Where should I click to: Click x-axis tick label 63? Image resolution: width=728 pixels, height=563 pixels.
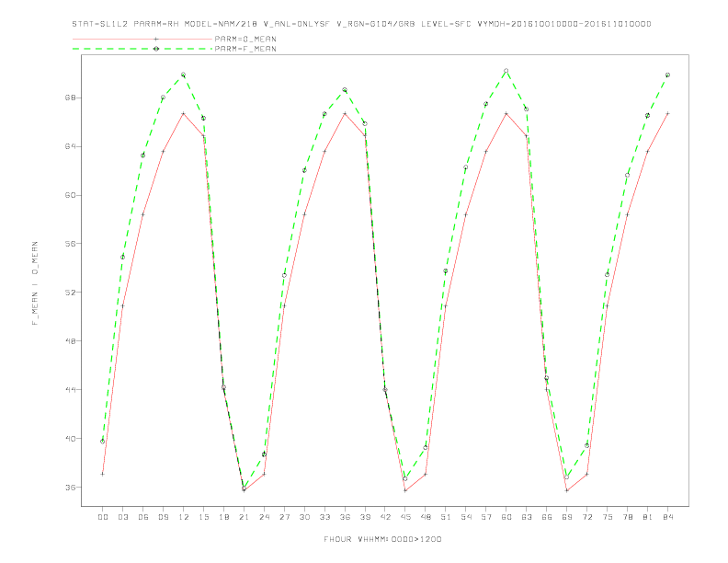point(527,517)
